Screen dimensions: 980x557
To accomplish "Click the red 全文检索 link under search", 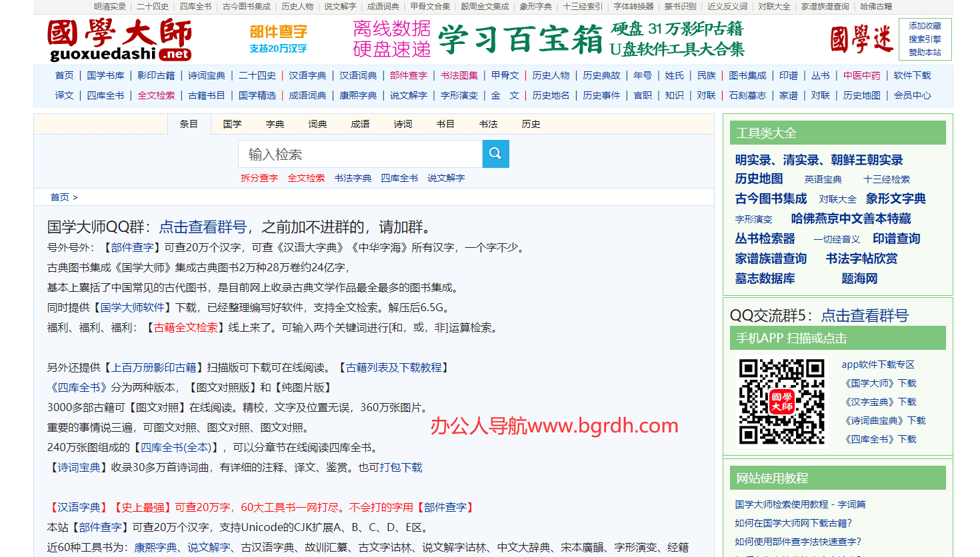I will (x=306, y=178).
